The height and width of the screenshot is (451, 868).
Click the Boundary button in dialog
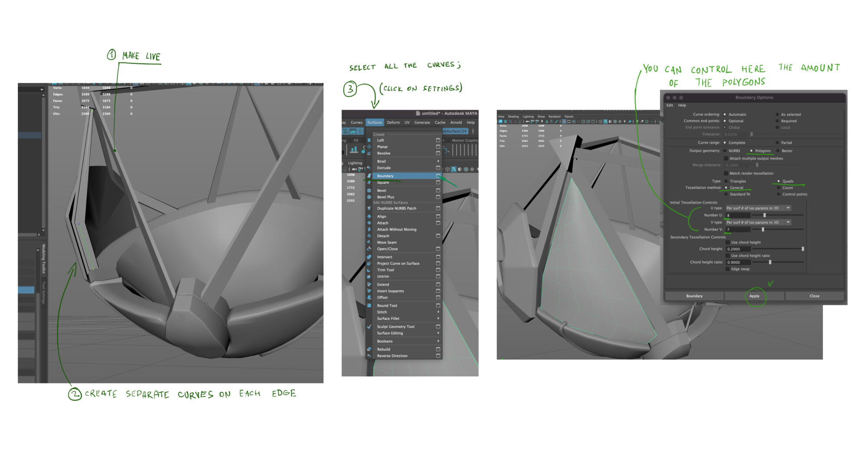694,296
